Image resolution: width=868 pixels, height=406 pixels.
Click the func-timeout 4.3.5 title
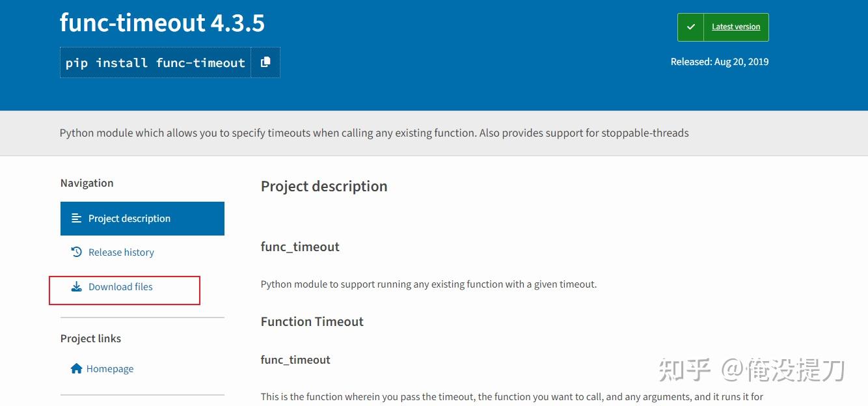point(162,22)
